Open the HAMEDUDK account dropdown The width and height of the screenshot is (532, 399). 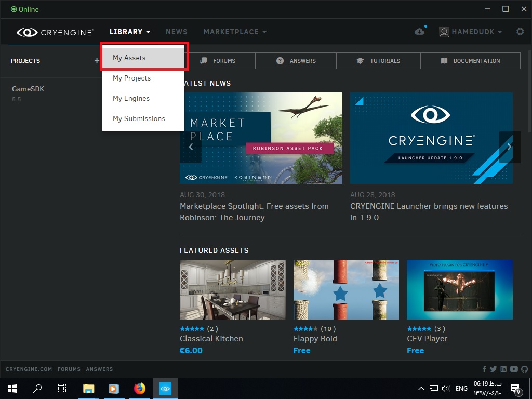pyautogui.click(x=476, y=32)
